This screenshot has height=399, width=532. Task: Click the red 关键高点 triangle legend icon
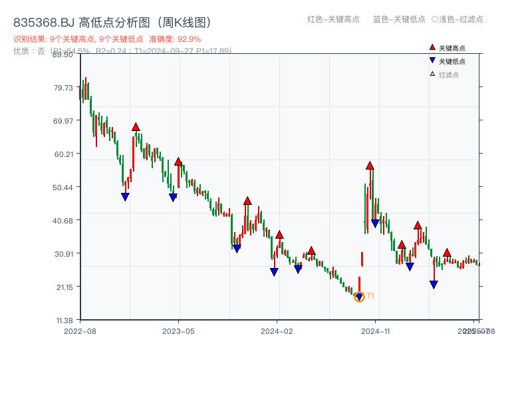pos(432,48)
